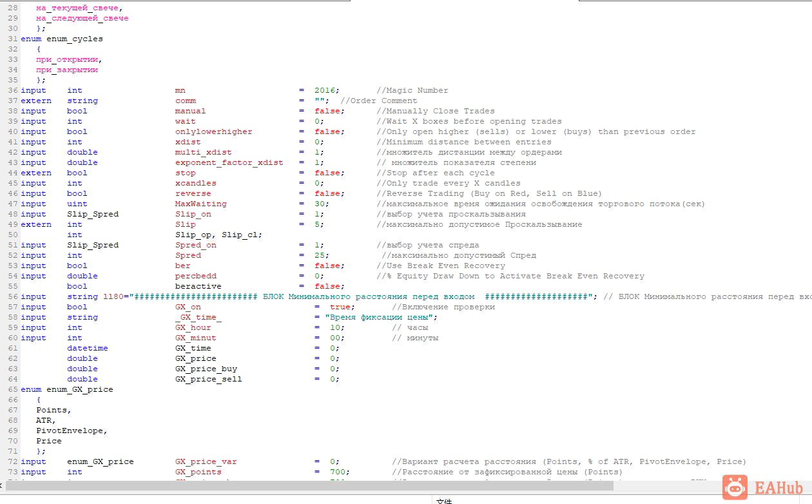Click the variable "stop" on line 44
This screenshot has width=812, height=504.
(186, 173)
